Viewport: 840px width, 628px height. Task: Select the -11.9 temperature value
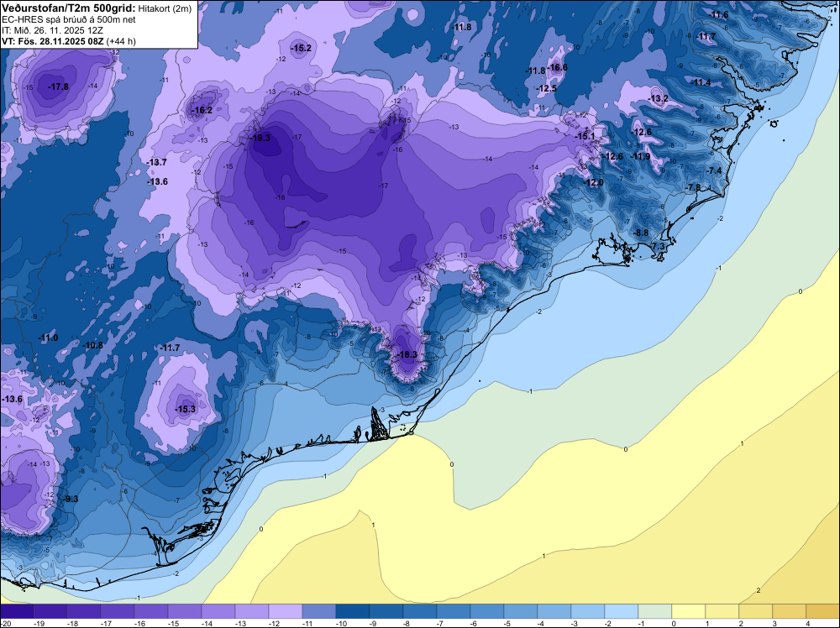pos(641,156)
